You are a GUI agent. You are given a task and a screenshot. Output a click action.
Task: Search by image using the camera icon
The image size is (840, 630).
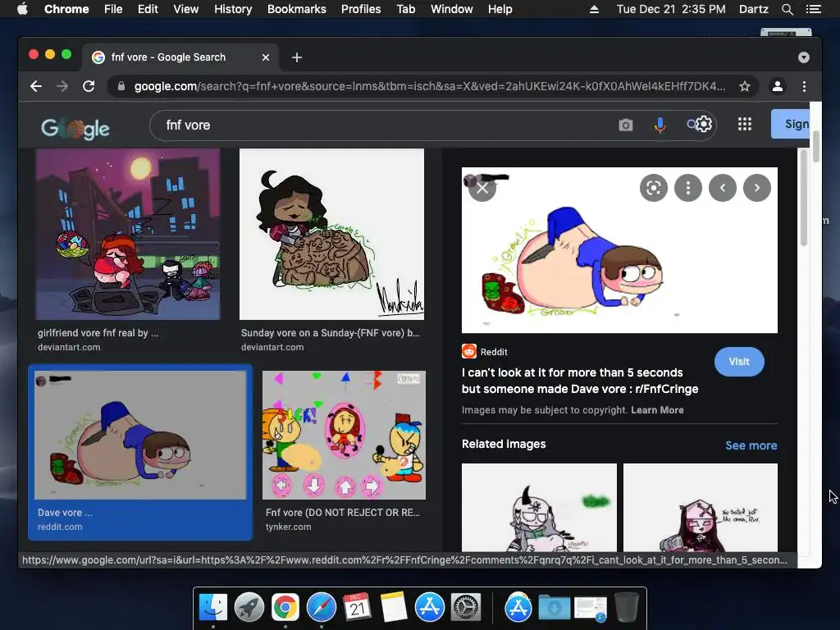(625, 125)
